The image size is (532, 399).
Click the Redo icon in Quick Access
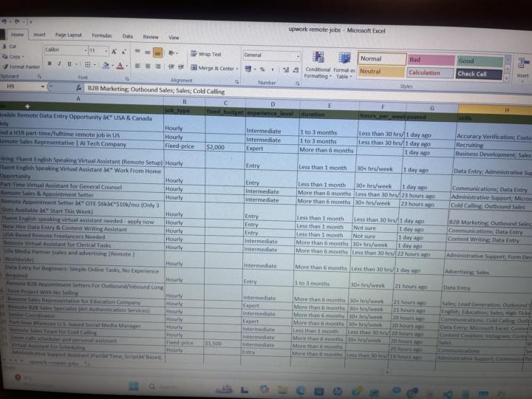[17, 21]
